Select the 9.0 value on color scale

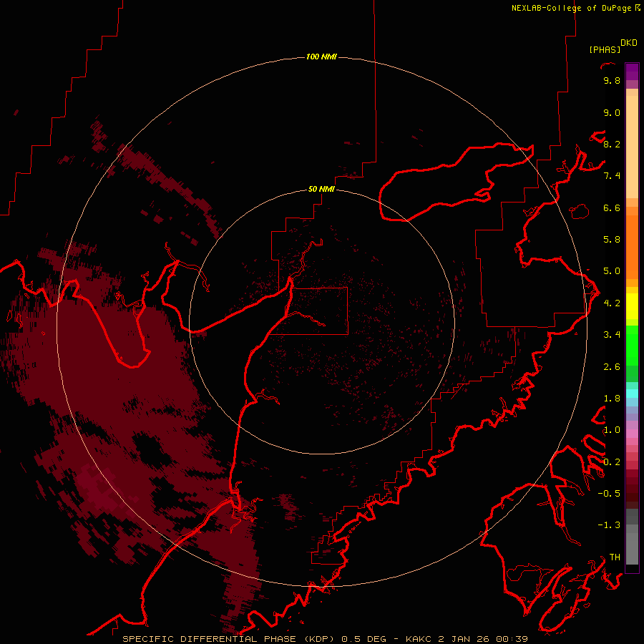tap(612, 112)
